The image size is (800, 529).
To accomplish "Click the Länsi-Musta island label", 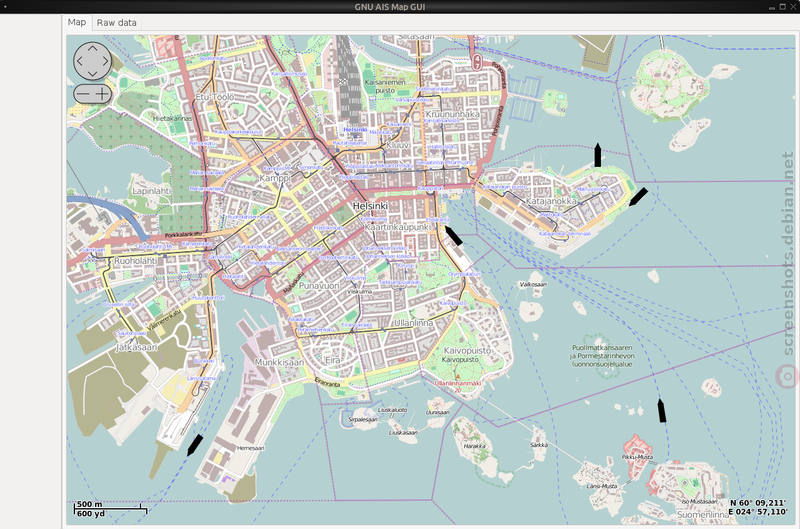I will (x=602, y=486).
